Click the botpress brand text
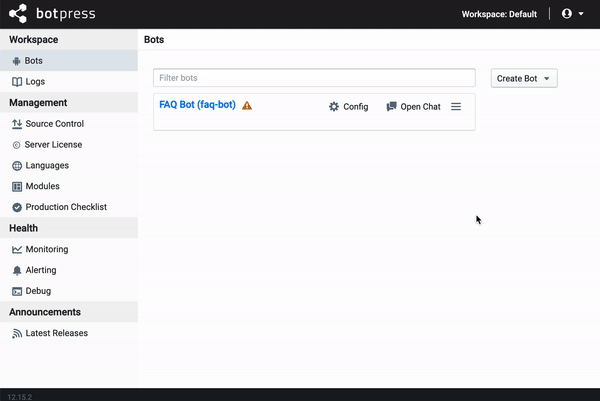The height and width of the screenshot is (401, 600). [66, 14]
